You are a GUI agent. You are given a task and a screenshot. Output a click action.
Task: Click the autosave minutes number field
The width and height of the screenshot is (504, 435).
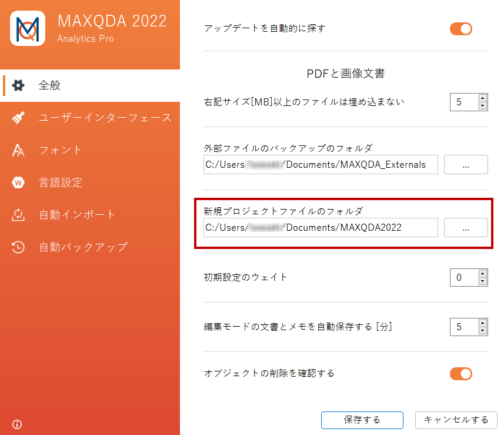pyautogui.click(x=465, y=327)
